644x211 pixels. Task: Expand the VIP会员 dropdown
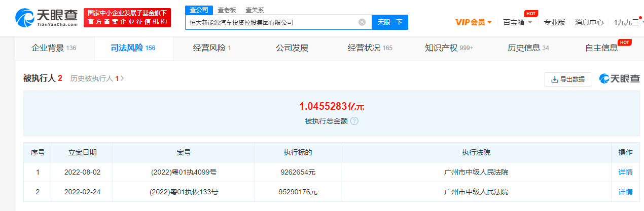pyautogui.click(x=474, y=22)
